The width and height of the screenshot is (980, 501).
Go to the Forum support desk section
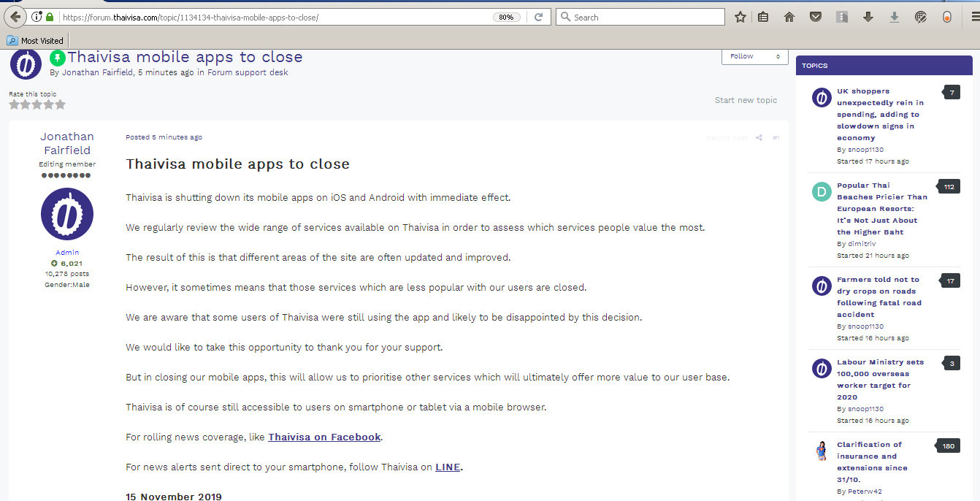pos(248,72)
